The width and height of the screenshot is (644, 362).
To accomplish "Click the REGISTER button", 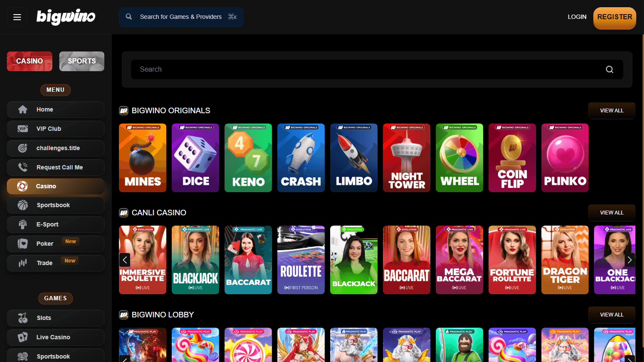I will 614,17.
